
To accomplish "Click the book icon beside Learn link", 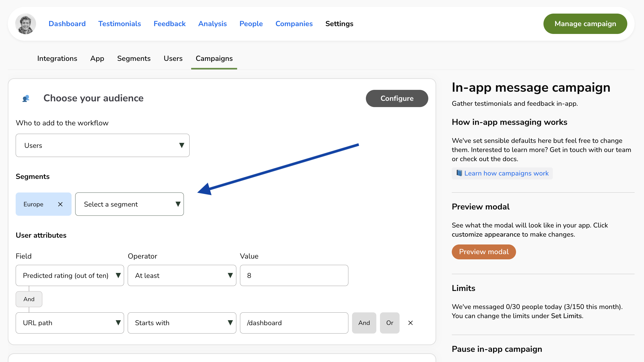I will (x=459, y=173).
